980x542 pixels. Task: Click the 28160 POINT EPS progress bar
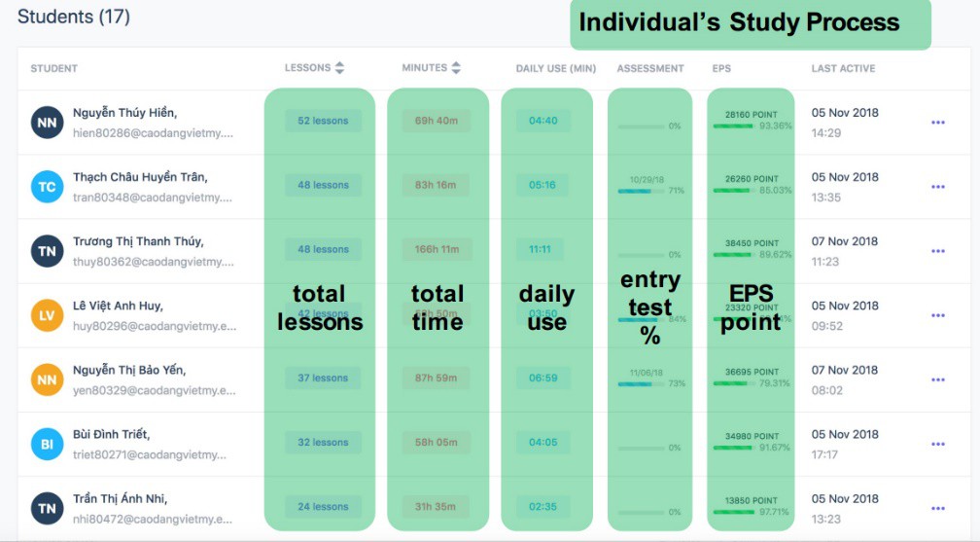point(734,126)
